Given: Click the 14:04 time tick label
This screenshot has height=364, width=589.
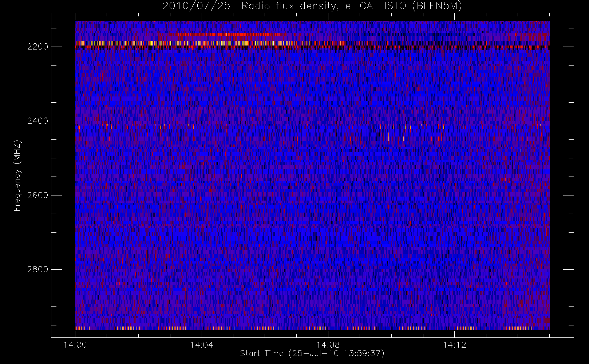Looking at the screenshot, I should tap(202, 345).
